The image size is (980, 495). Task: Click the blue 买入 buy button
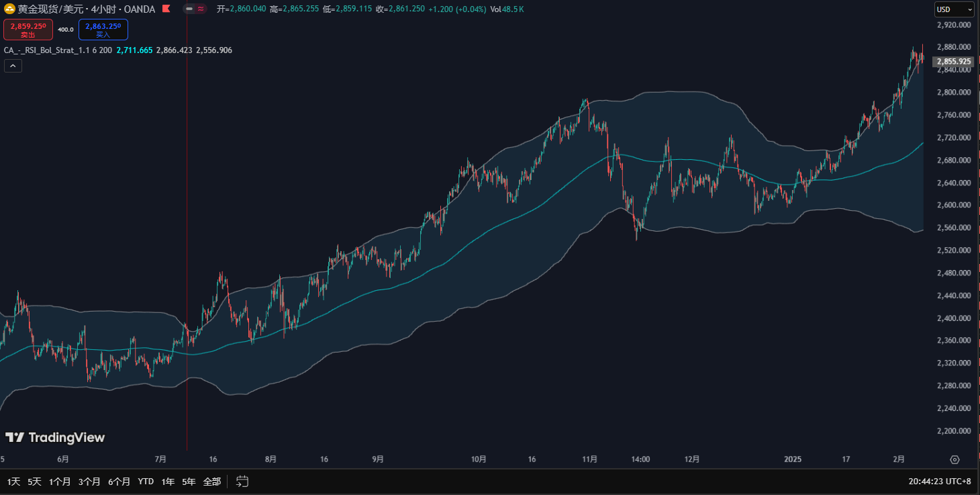tap(103, 30)
